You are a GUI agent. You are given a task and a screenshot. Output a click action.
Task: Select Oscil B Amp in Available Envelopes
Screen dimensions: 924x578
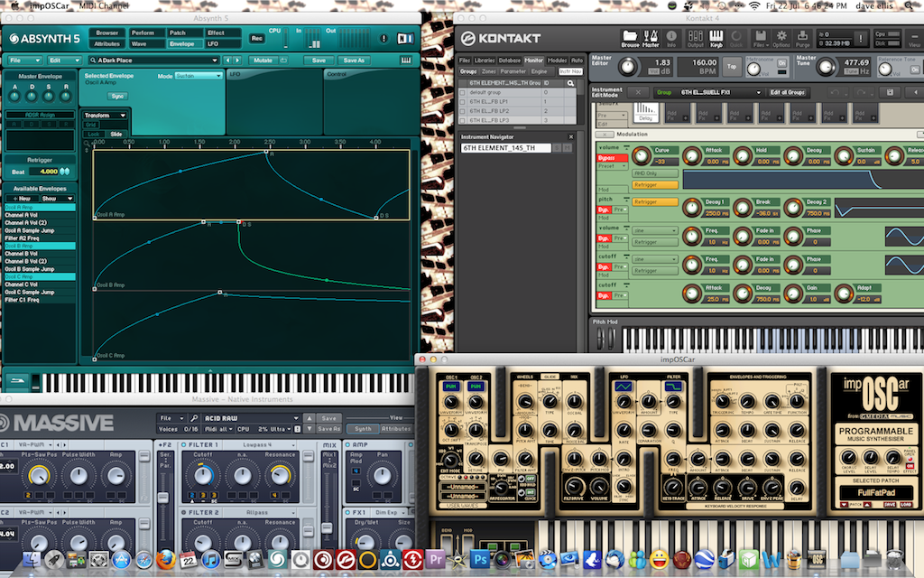(x=40, y=246)
